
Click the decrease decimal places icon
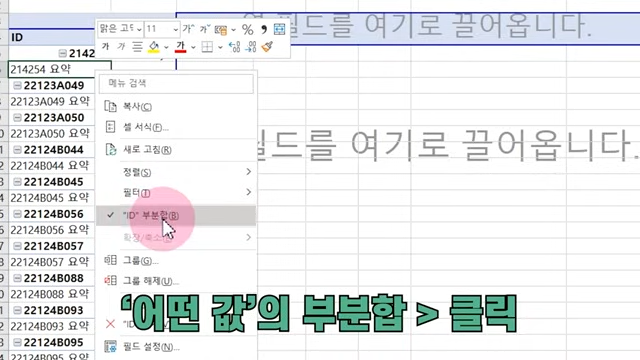[x=251, y=47]
